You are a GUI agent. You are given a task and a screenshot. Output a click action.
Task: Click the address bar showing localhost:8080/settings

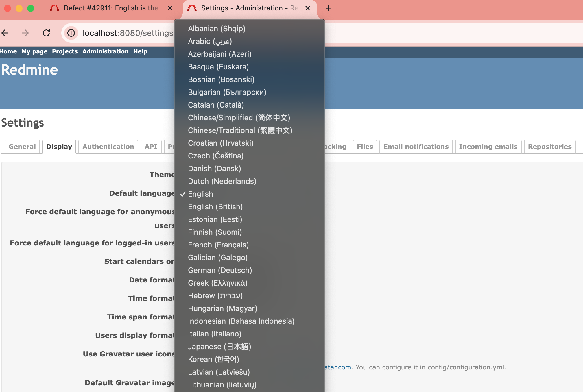(128, 33)
